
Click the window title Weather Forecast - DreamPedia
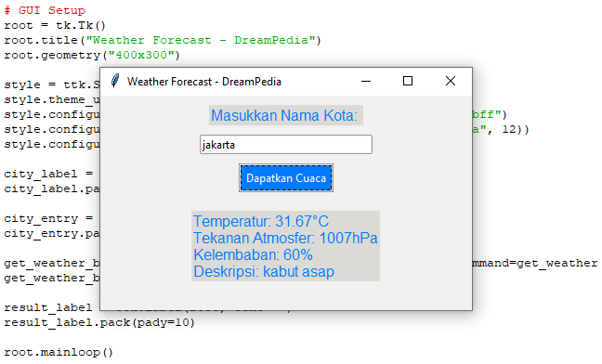(x=204, y=82)
